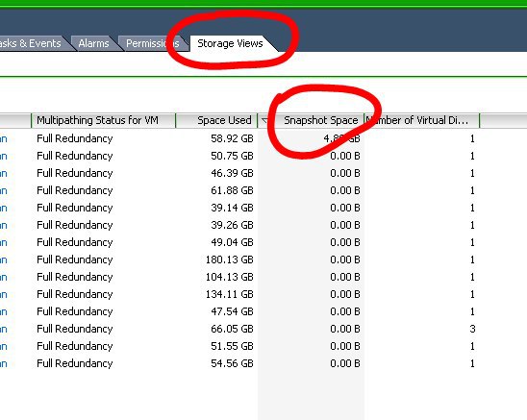Select the 49.04 GB space used cell
The height and width of the screenshot is (420, 527).
pos(232,242)
